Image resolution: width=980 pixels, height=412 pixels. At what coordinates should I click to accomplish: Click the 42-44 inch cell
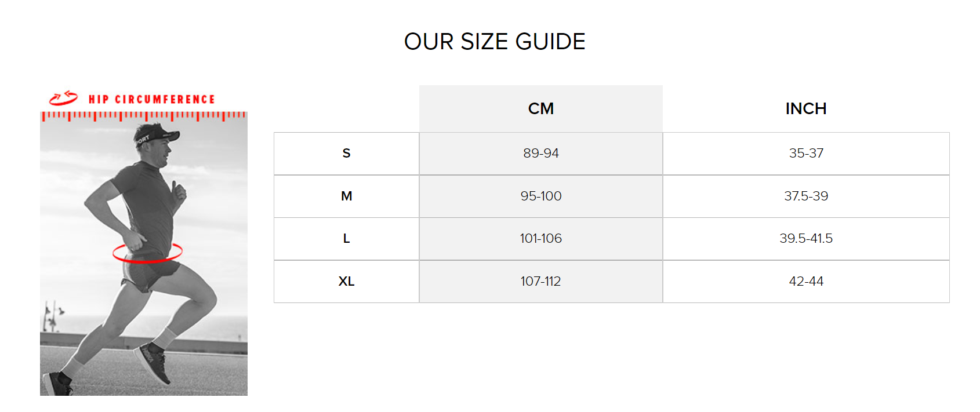[806, 282]
